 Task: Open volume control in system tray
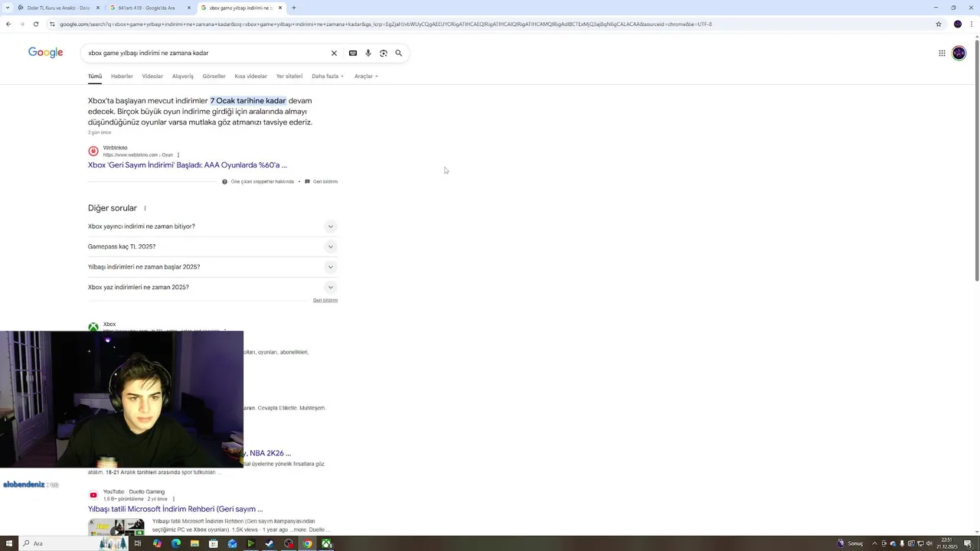(929, 543)
